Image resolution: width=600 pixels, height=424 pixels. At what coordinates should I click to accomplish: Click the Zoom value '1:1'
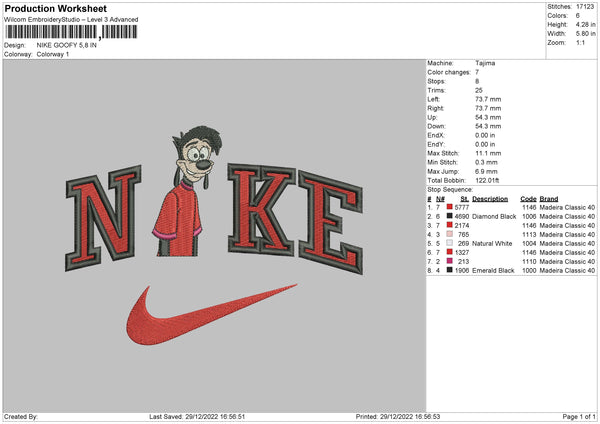tap(580, 42)
